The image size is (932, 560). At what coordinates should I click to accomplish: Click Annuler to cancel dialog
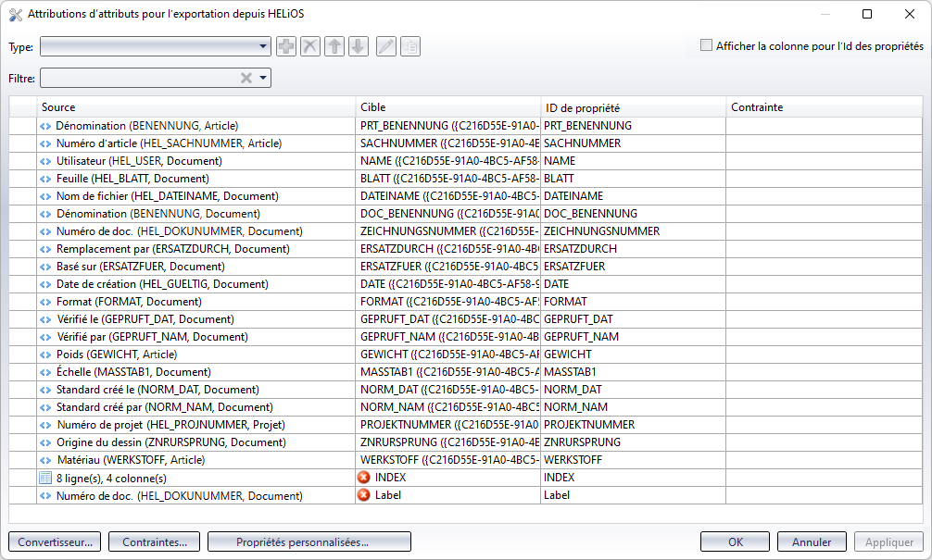click(x=812, y=541)
